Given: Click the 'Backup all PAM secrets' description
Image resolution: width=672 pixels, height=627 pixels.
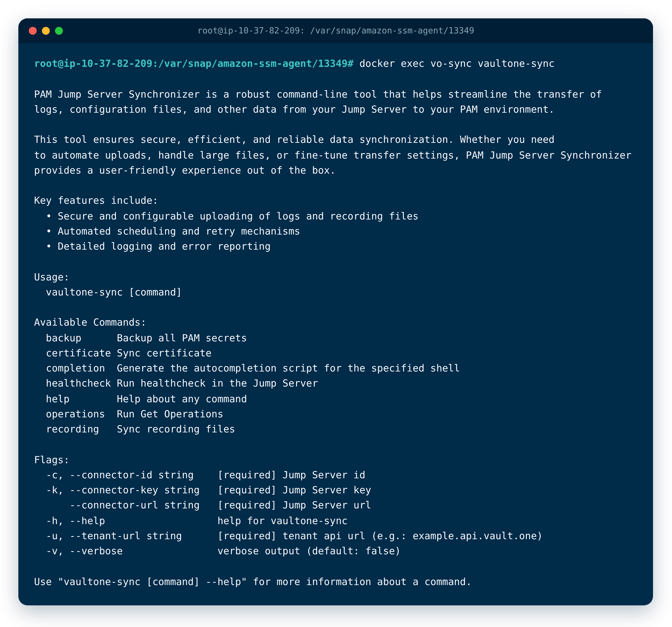Looking at the screenshot, I should [182, 338].
